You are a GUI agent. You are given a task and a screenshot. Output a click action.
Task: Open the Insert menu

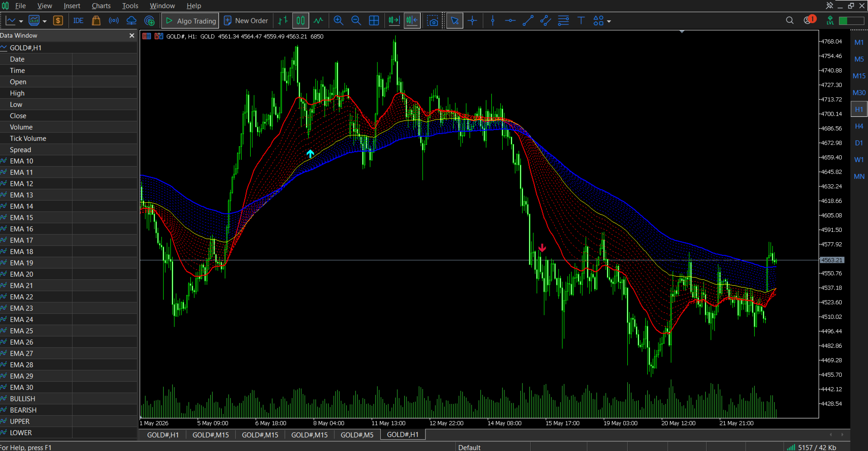pyautogui.click(x=72, y=6)
